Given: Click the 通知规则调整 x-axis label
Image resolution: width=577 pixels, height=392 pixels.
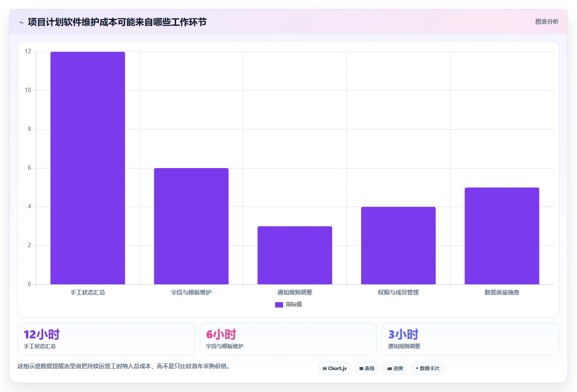Looking at the screenshot, I should (x=295, y=292).
